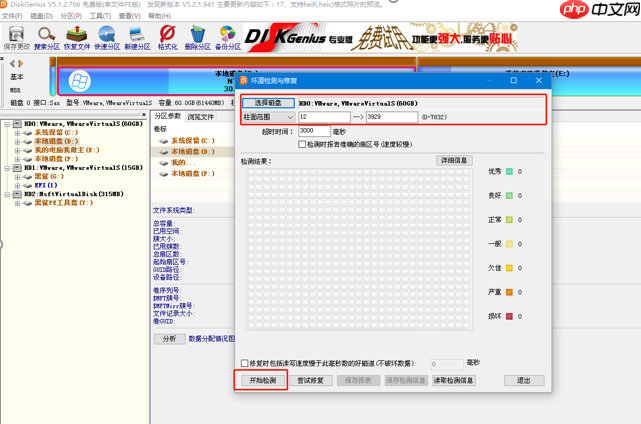Launch the Recover Files (恢复文件) tool

(x=77, y=38)
